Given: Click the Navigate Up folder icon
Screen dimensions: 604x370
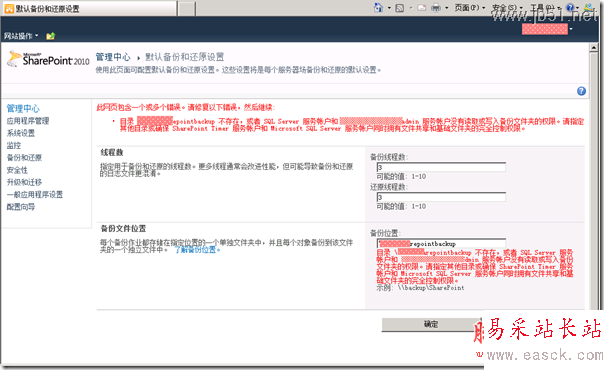Looking at the screenshot, I should click(50, 36).
